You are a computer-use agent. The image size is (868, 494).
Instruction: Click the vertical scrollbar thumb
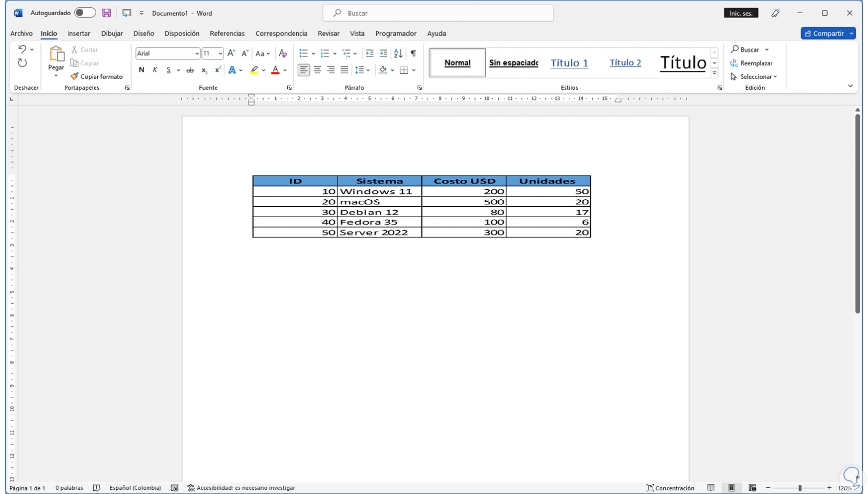(x=857, y=213)
